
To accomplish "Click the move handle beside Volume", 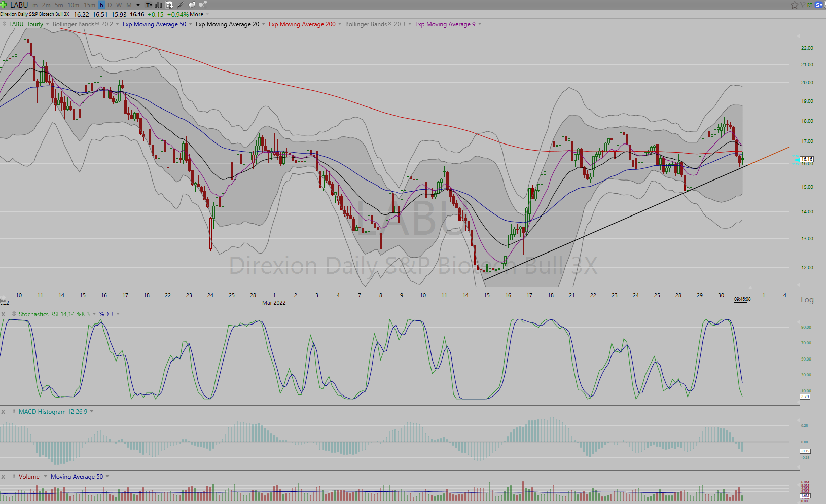I will pyautogui.click(x=14, y=477).
